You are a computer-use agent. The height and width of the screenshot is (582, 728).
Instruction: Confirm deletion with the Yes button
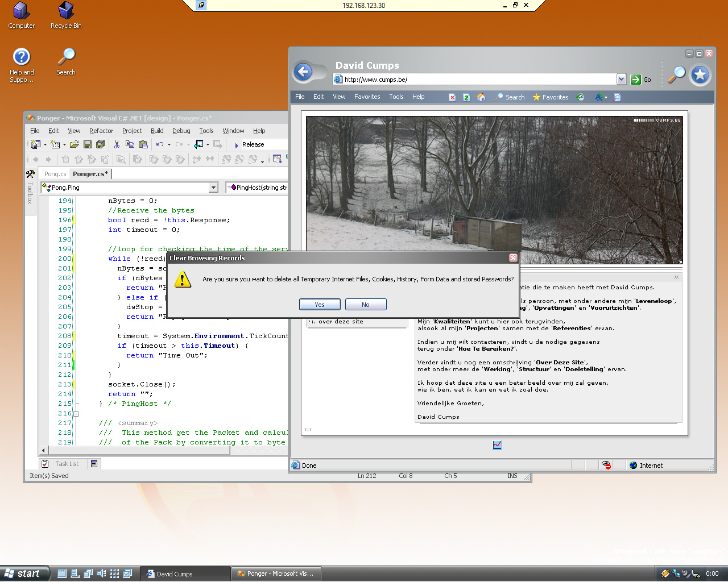pos(320,305)
